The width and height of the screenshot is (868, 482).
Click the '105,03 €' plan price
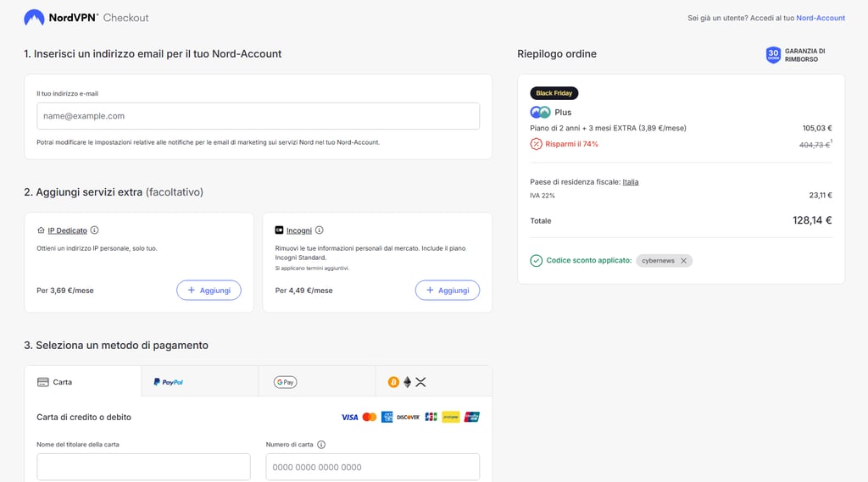point(817,128)
